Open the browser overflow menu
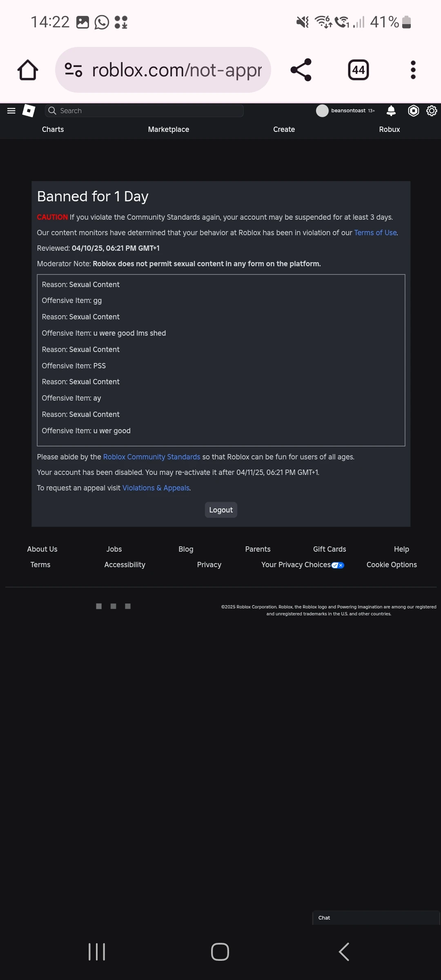 (412, 69)
